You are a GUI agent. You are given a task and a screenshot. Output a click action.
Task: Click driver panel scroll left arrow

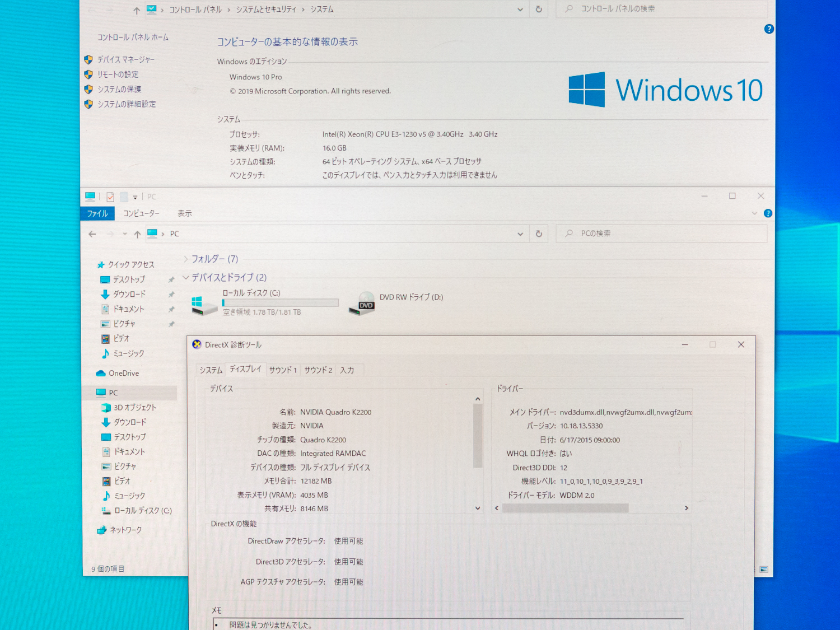pyautogui.click(x=497, y=508)
